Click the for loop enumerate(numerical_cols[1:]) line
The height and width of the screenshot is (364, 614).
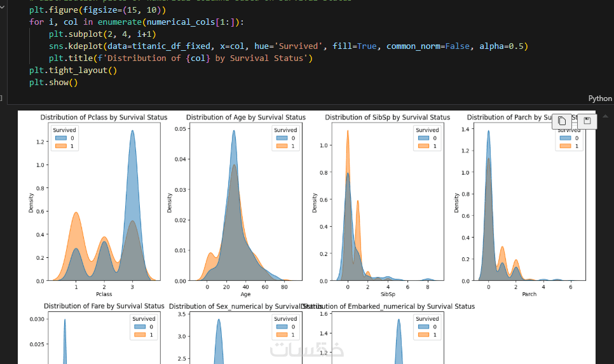click(x=136, y=22)
